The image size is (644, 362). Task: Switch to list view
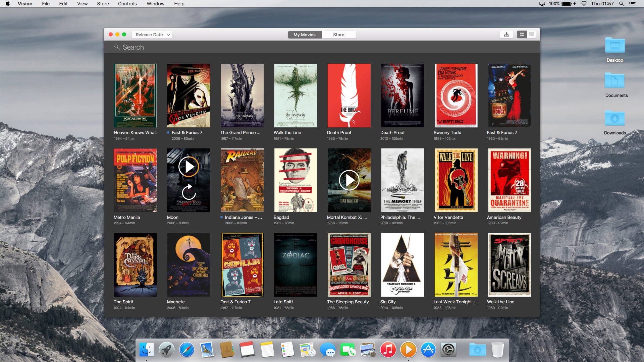tap(531, 35)
